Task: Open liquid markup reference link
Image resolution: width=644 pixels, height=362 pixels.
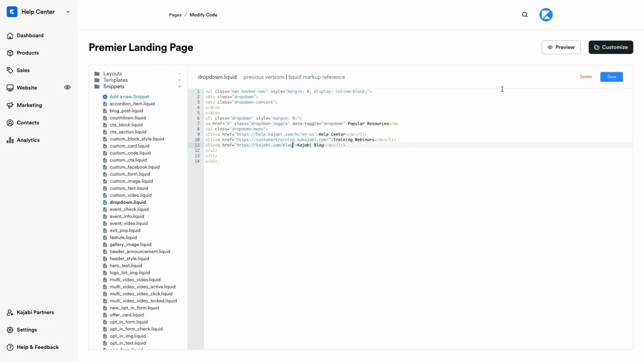Action: coord(316,77)
